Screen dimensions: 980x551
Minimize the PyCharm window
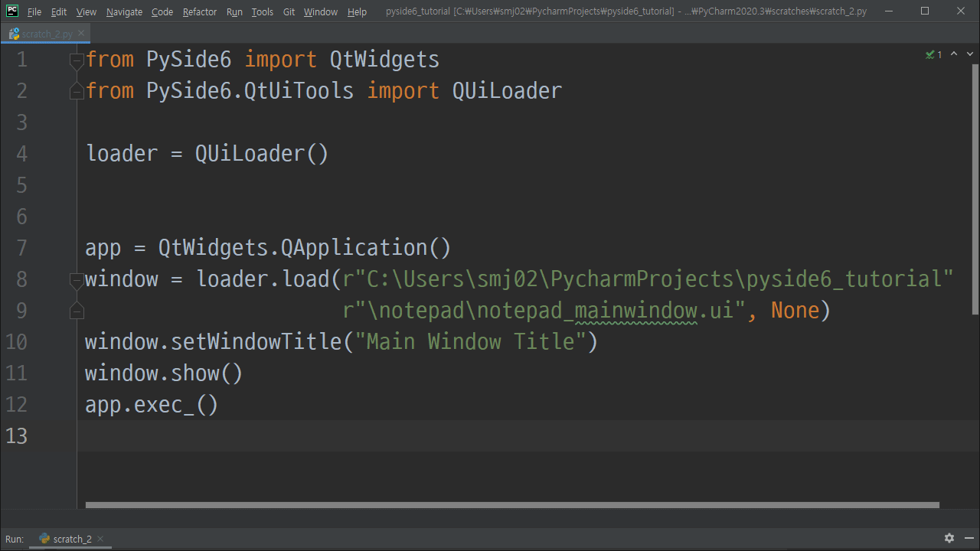coord(889,11)
